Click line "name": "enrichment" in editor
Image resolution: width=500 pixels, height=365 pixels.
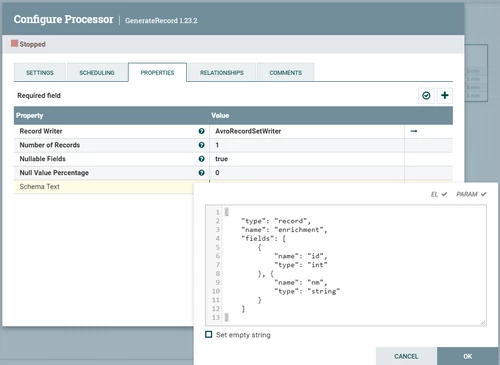284,230
